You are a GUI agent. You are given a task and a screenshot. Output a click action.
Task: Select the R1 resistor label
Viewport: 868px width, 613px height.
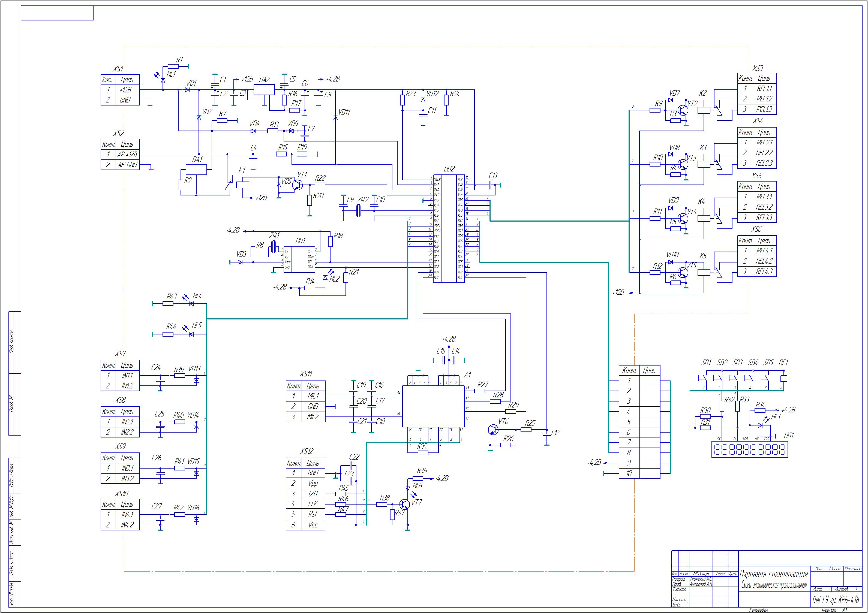[x=180, y=60]
